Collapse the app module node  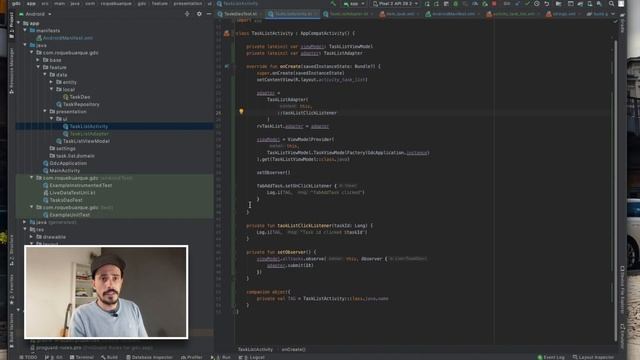[x=19, y=23]
